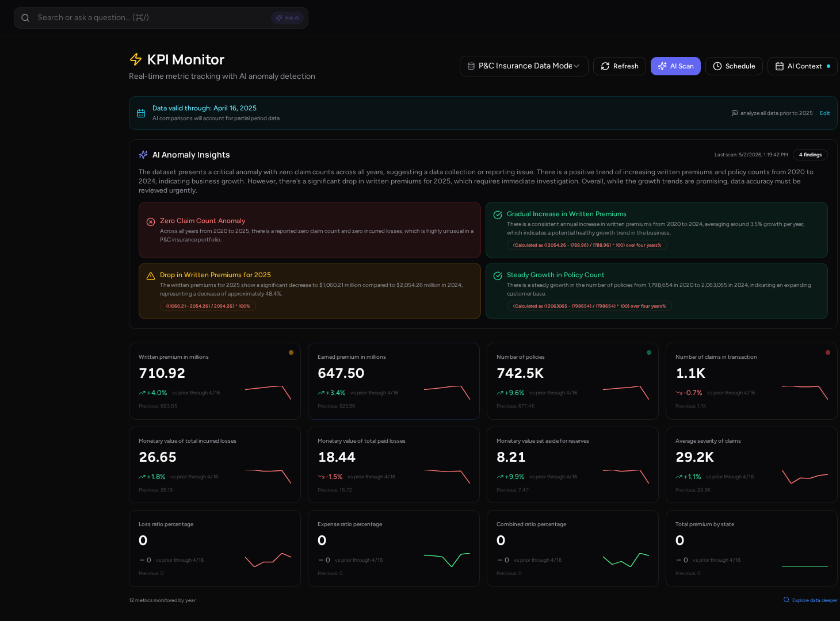Click sparkline on Combined ratio percentage card

tap(626, 559)
